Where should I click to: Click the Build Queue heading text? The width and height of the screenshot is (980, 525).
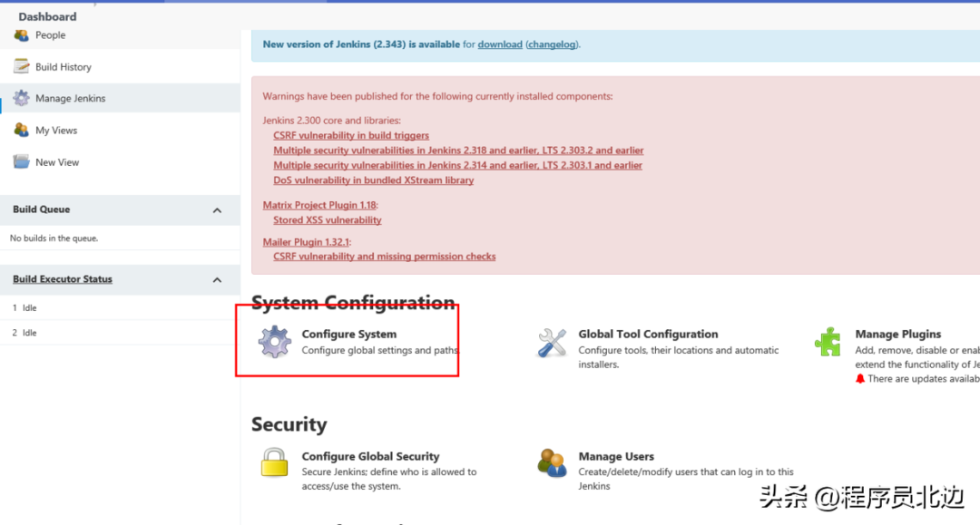(x=41, y=209)
